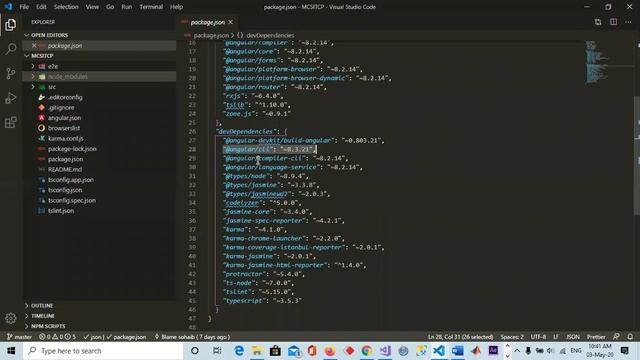Click the master branch indicator in status bar
The height and width of the screenshot is (360, 640).
19,337
